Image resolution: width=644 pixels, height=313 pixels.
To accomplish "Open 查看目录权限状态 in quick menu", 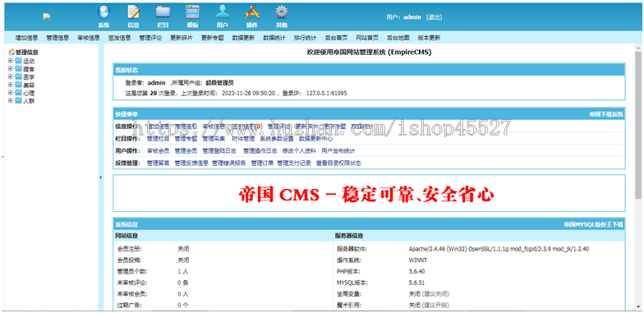I will tap(338, 163).
